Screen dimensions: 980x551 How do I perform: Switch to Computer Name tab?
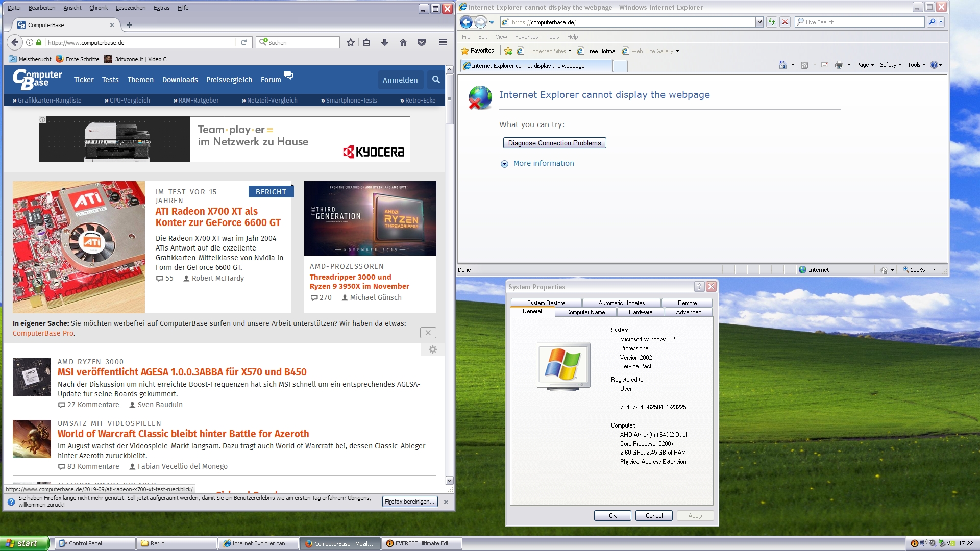pyautogui.click(x=585, y=312)
